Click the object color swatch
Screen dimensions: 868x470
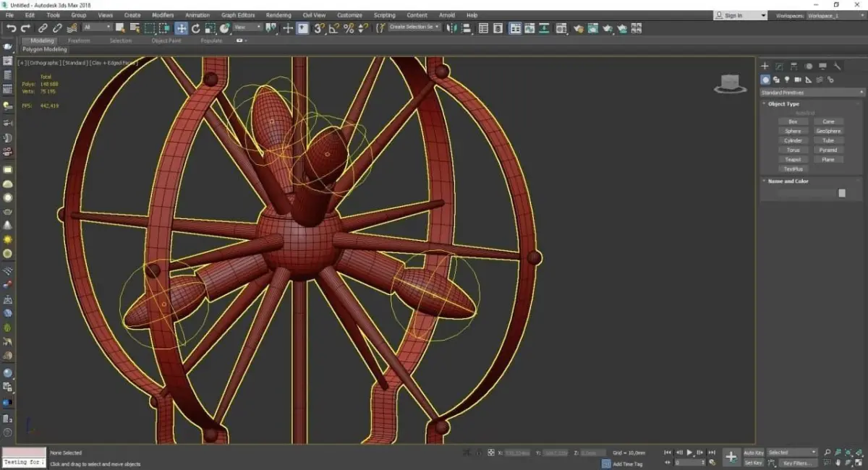pos(841,193)
